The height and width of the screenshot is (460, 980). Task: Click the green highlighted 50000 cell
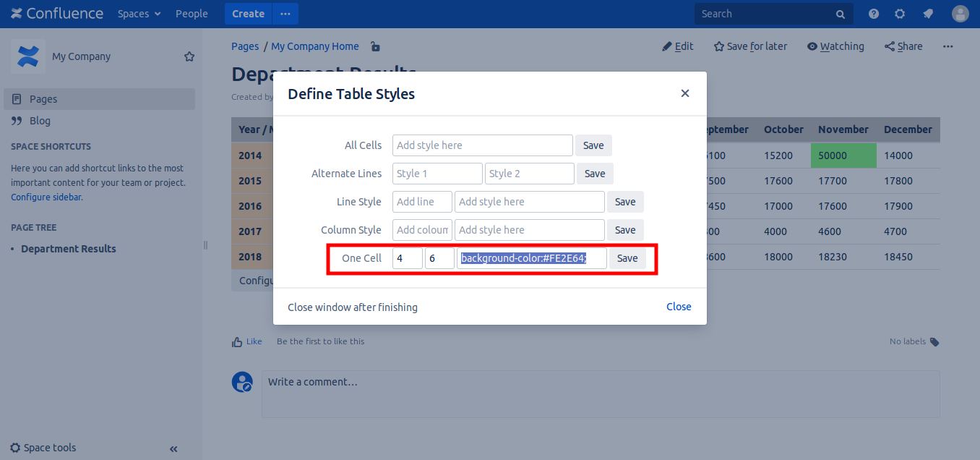843,156
